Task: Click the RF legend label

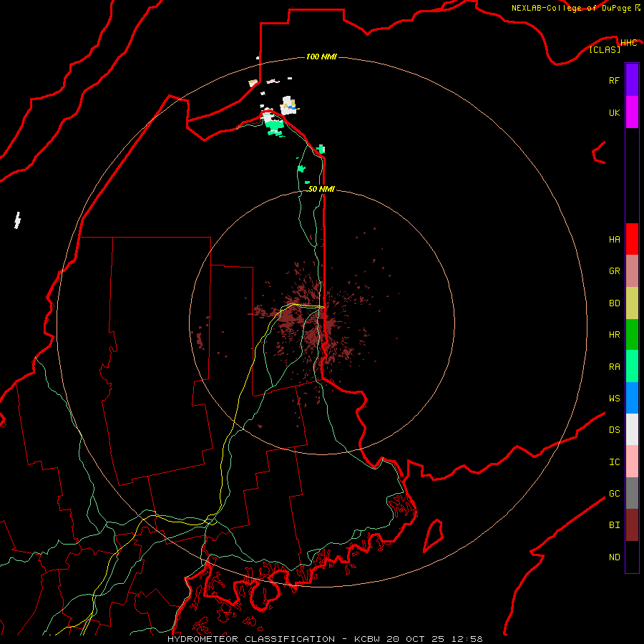Action: pos(614,80)
